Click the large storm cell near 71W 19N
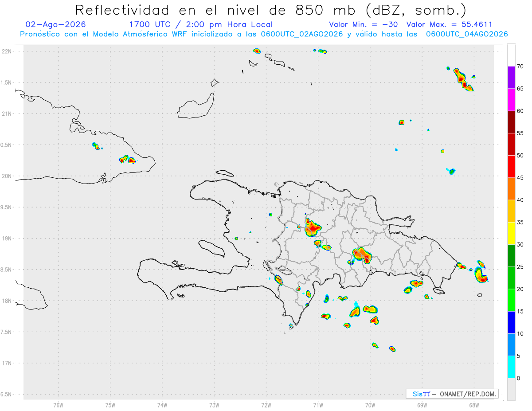Image resolution: width=532 pixels, height=411 pixels. [x=313, y=228]
